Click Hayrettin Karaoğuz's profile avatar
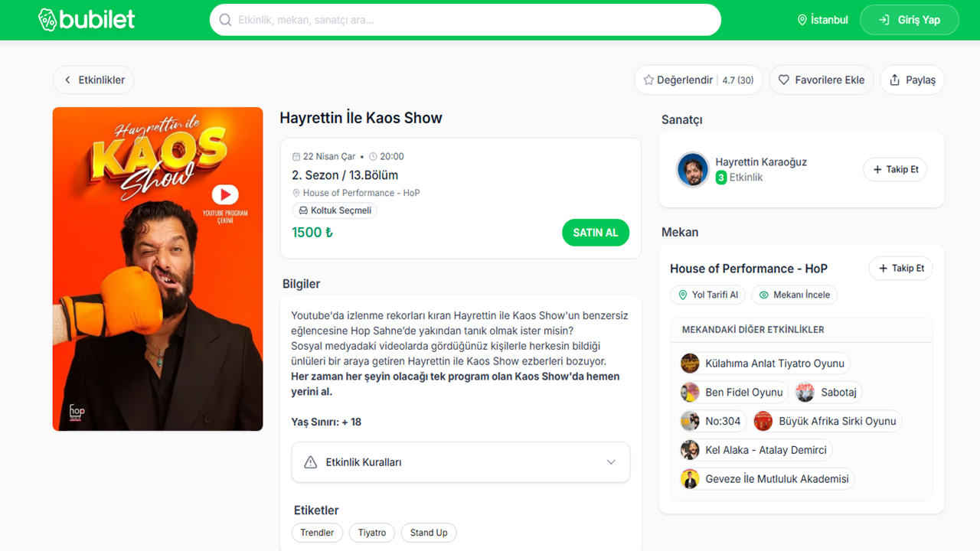 tap(692, 170)
